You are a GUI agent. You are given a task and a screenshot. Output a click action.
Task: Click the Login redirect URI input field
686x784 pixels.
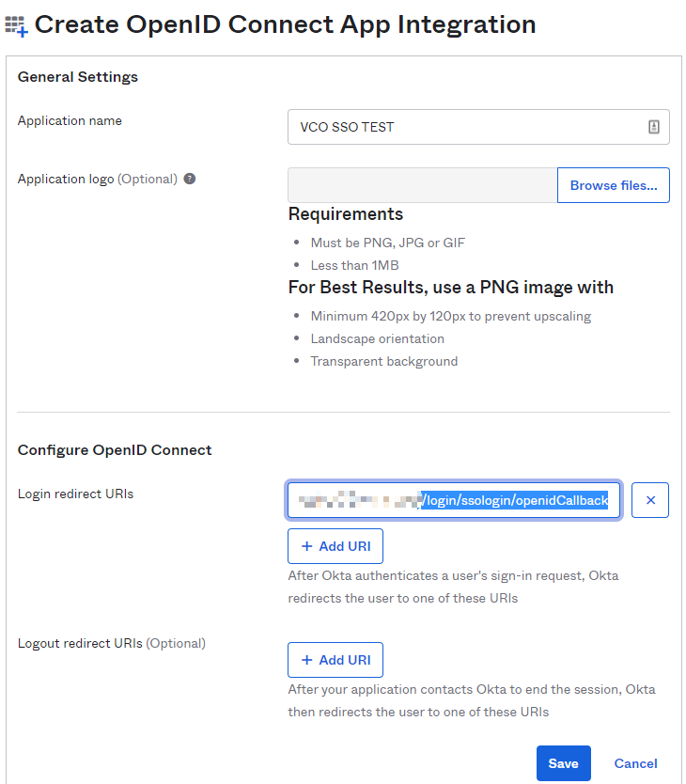pyautogui.click(x=454, y=500)
